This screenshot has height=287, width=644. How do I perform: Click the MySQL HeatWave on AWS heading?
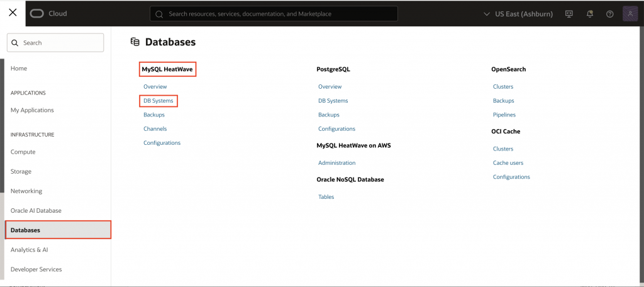[353, 145]
